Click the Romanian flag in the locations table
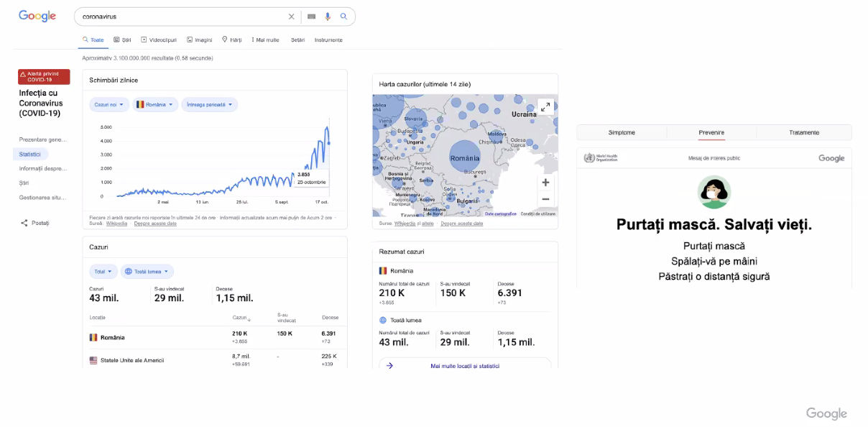This screenshot has height=427, width=868. pyautogui.click(x=93, y=337)
